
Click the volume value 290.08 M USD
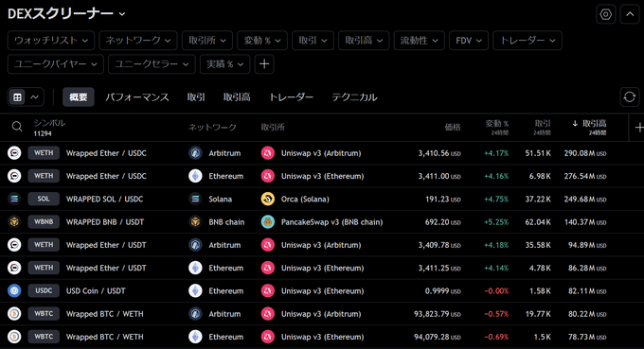(585, 153)
